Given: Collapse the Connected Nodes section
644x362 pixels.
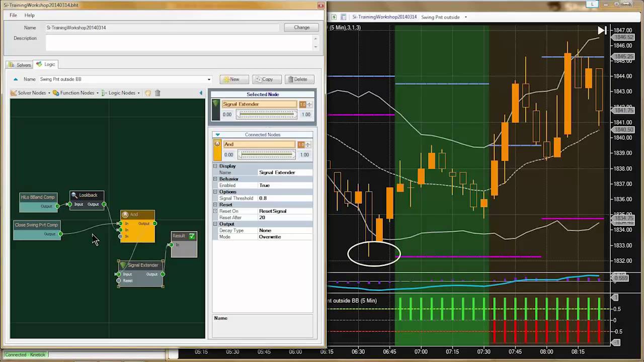Looking at the screenshot, I should (x=217, y=134).
